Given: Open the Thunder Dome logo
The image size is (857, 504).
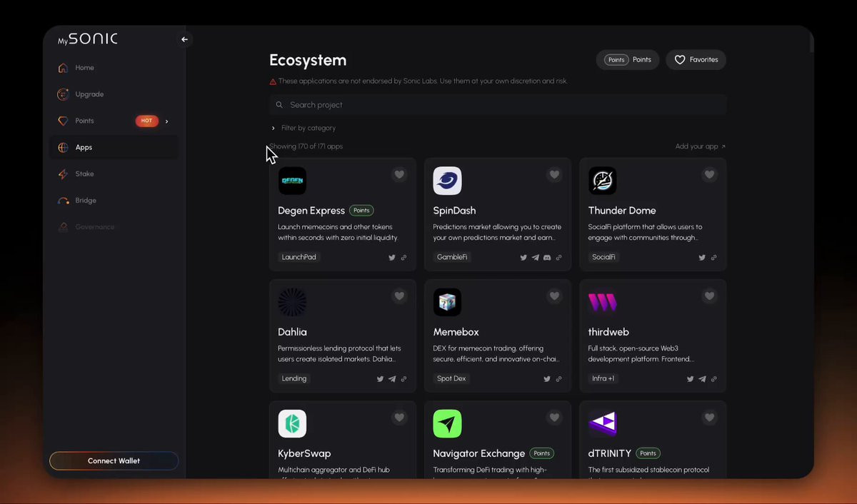Looking at the screenshot, I should 602,181.
